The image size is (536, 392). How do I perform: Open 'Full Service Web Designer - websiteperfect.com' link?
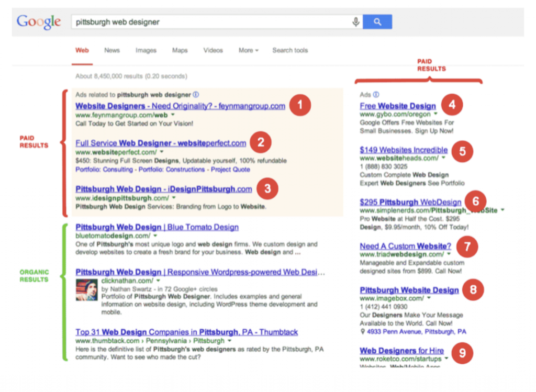pos(161,143)
